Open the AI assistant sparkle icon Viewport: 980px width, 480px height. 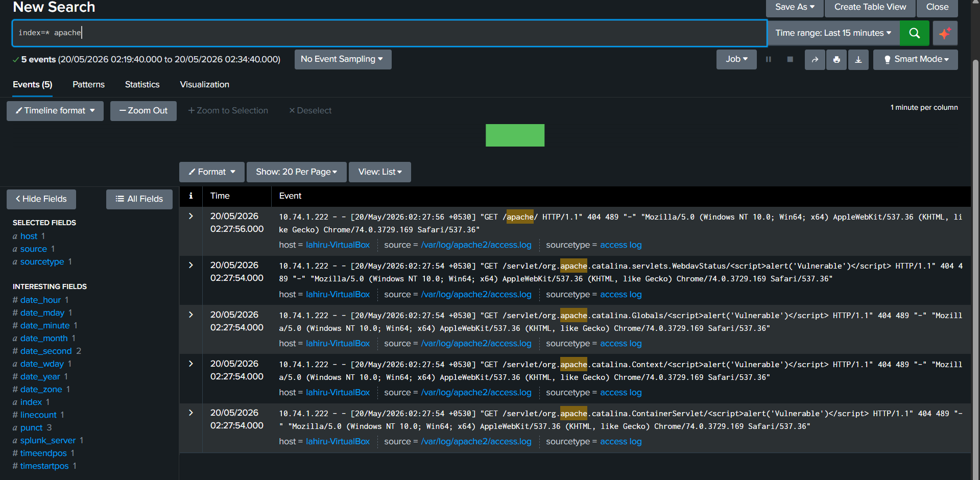click(945, 33)
